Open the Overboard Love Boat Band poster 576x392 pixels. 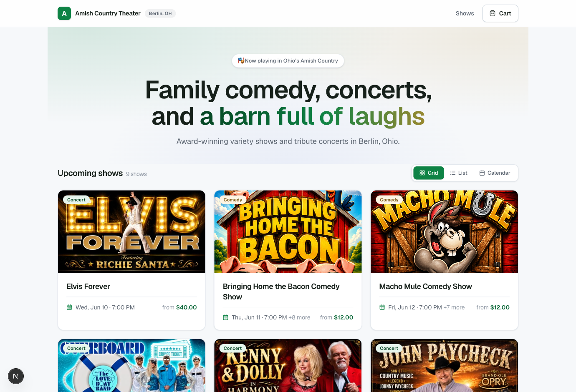click(x=131, y=365)
